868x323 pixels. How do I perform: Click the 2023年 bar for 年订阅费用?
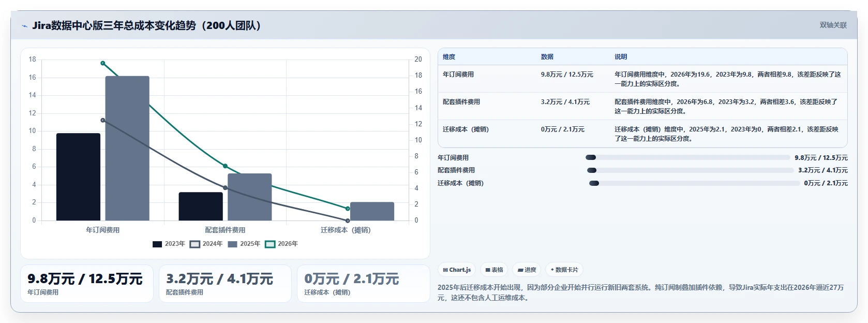point(78,177)
